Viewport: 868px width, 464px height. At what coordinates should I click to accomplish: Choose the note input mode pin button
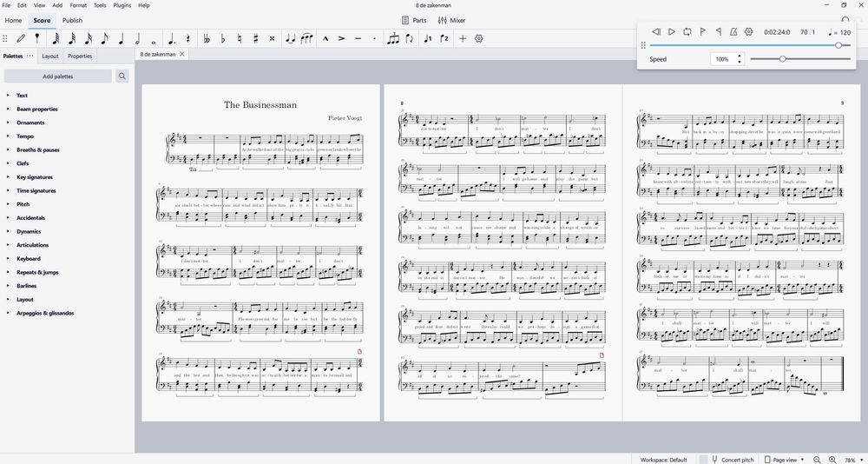[x=37, y=38]
